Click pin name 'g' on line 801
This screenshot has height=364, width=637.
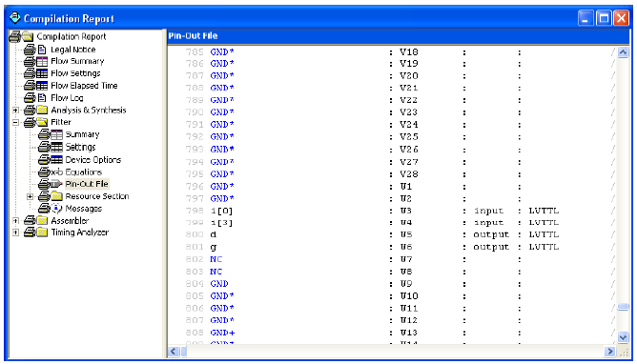(x=214, y=247)
